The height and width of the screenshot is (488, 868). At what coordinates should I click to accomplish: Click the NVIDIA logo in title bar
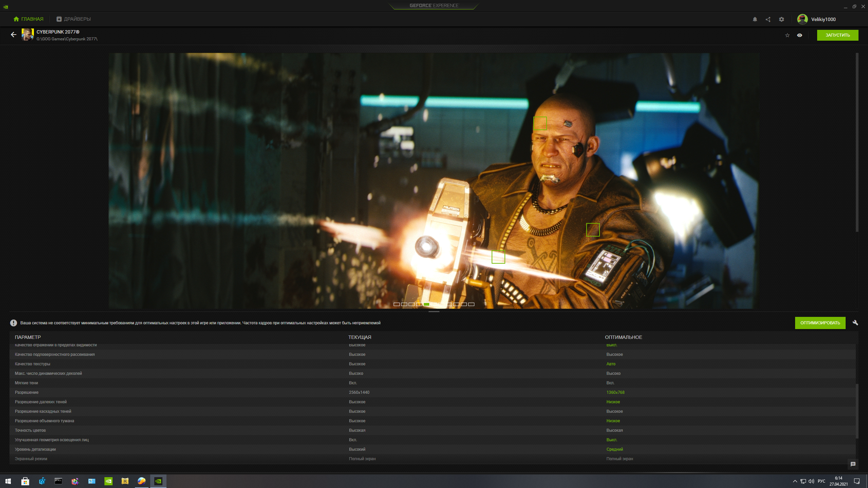pos(6,7)
